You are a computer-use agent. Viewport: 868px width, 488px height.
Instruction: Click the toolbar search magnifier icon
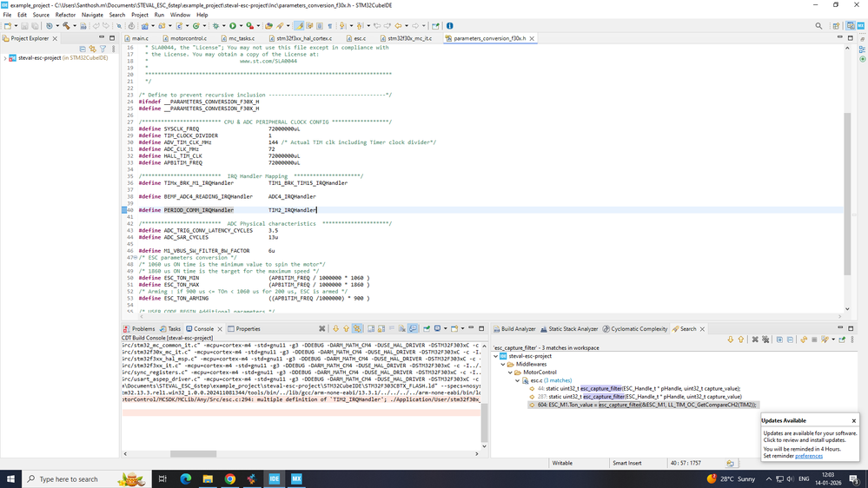pyautogui.click(x=818, y=26)
